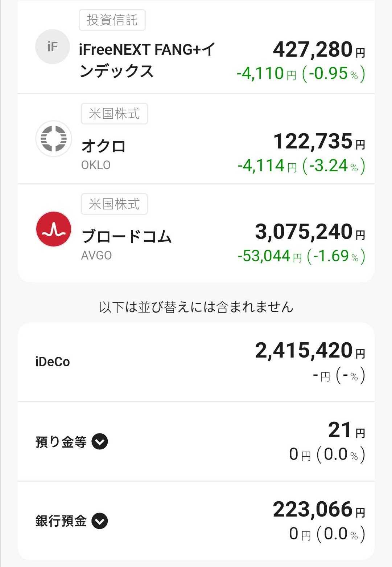Tap the 投資信託 category tag
This screenshot has width=392, height=567.
tap(112, 20)
